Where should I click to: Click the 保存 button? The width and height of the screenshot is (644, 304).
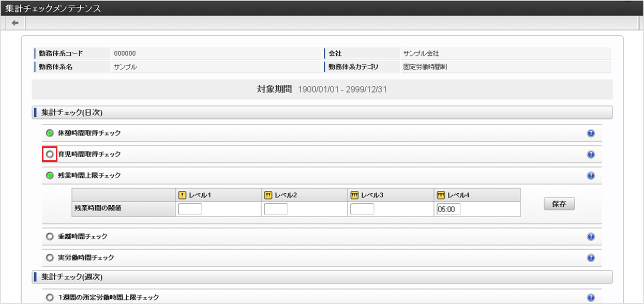point(559,204)
